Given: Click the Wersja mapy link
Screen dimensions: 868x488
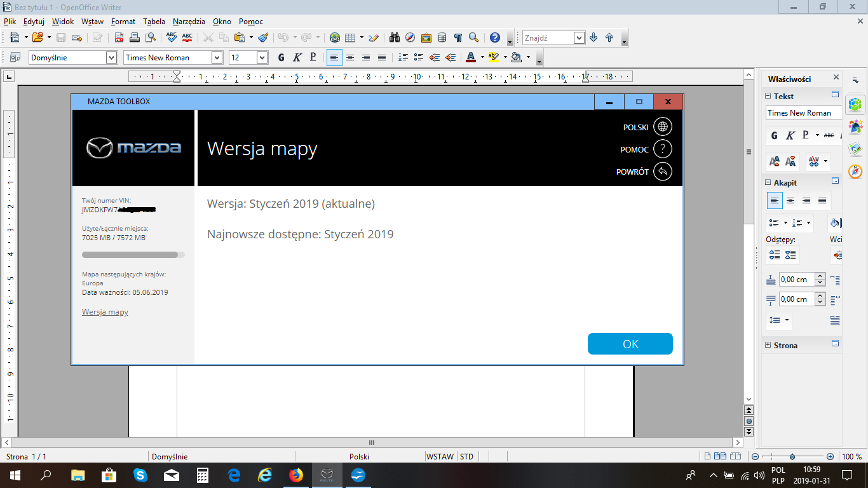Looking at the screenshot, I should (105, 312).
